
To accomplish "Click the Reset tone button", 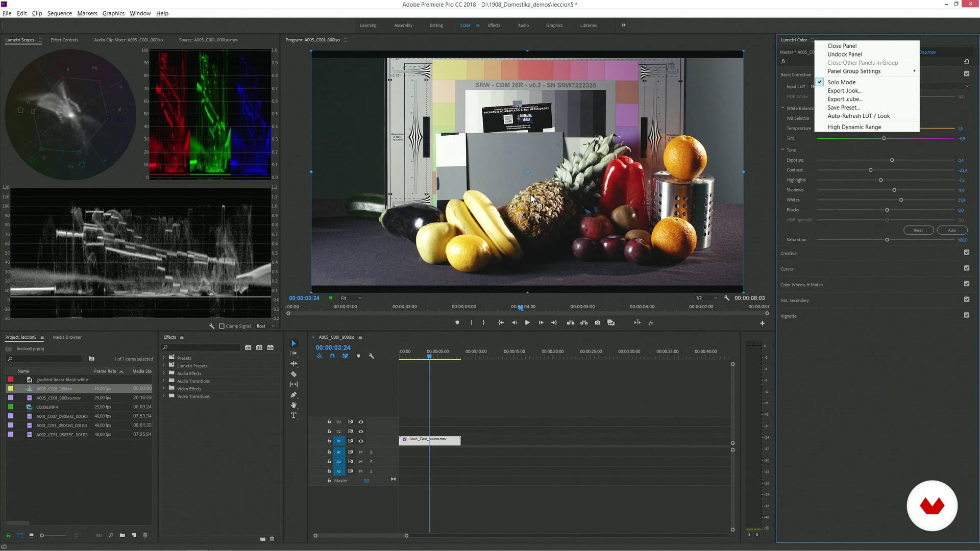I will click(x=918, y=230).
